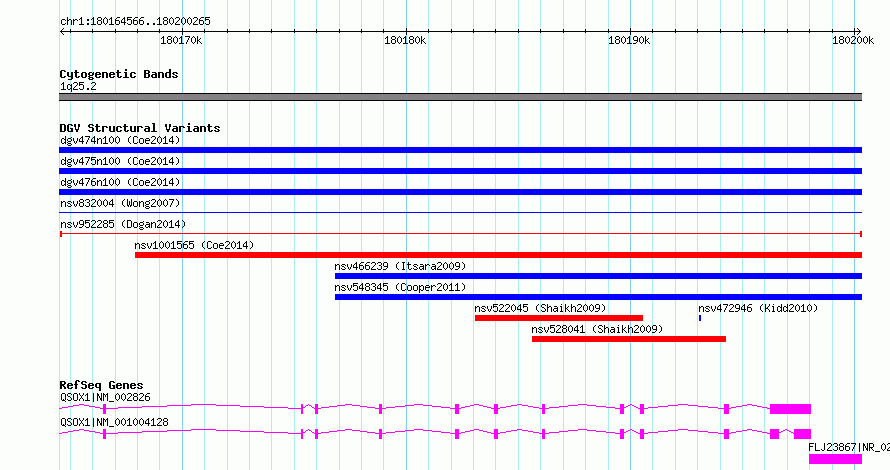Screen dimensions: 890x470
Task: Click the nsv528041 (Shaikh2009) label
Action: [x=597, y=329]
